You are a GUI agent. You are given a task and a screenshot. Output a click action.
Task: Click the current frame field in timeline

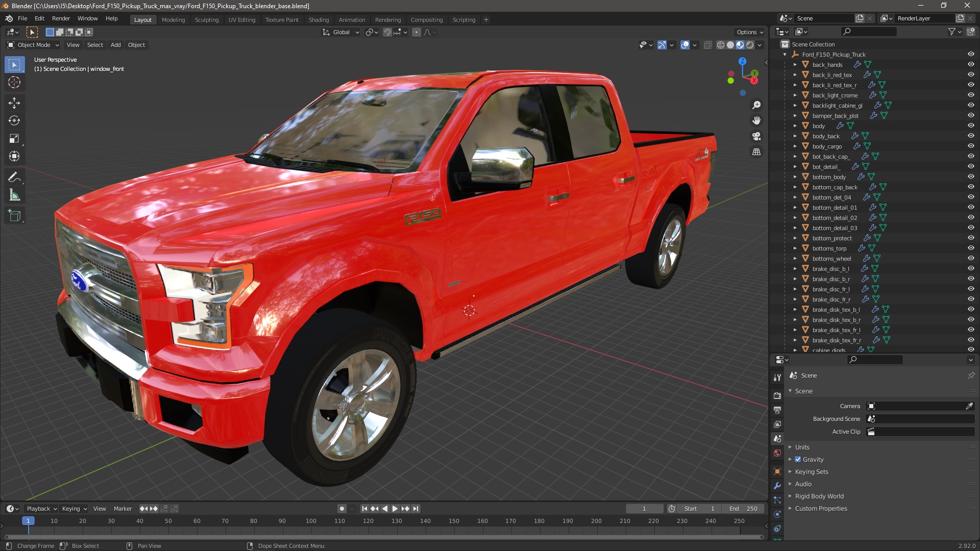[645, 509]
